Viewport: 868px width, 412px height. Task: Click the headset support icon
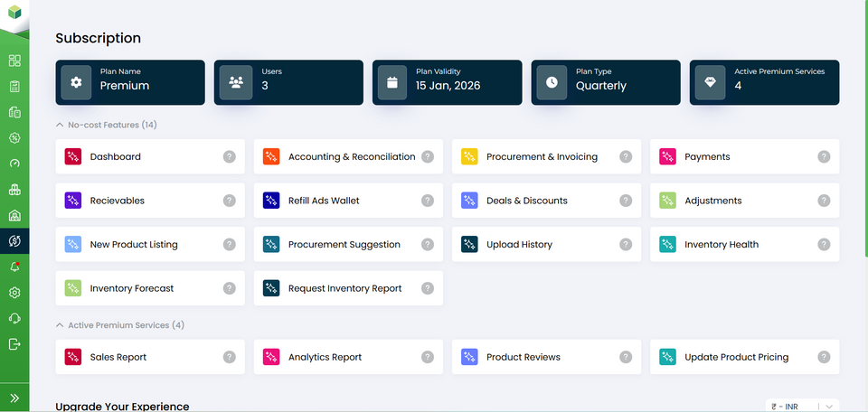(14, 318)
